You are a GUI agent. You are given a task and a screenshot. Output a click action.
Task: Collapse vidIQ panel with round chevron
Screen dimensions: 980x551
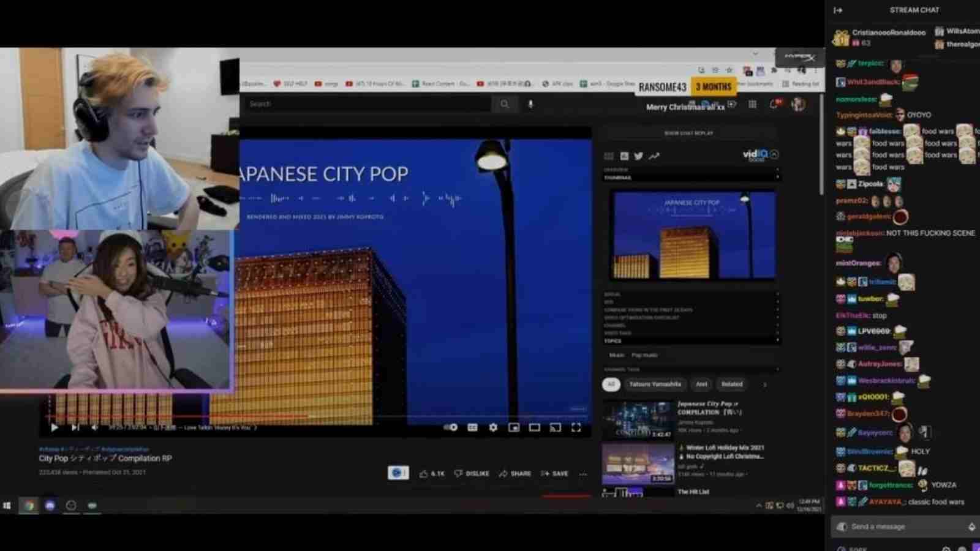(775, 154)
